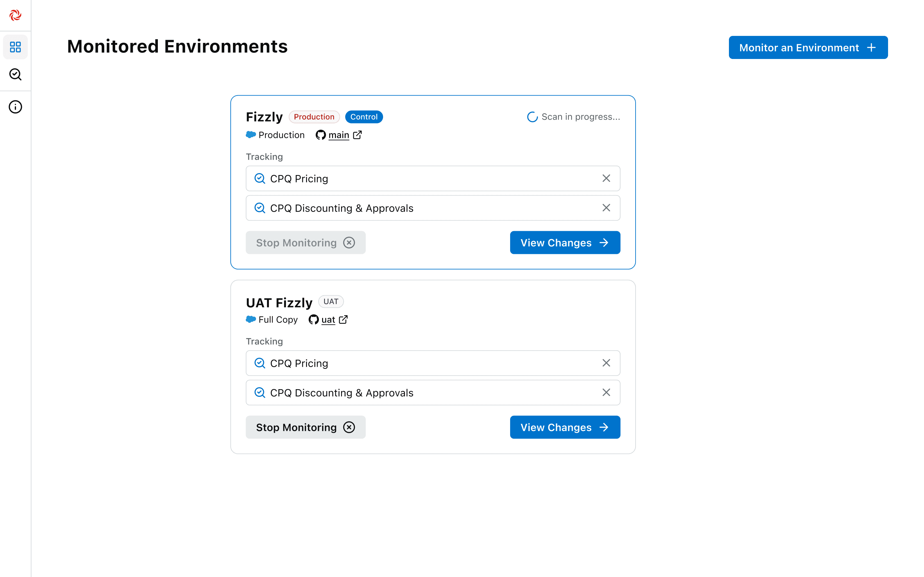Remove CPQ Discounting & Approvals from UAT Fizzly
Screen dimensions: 924x577
click(x=606, y=392)
